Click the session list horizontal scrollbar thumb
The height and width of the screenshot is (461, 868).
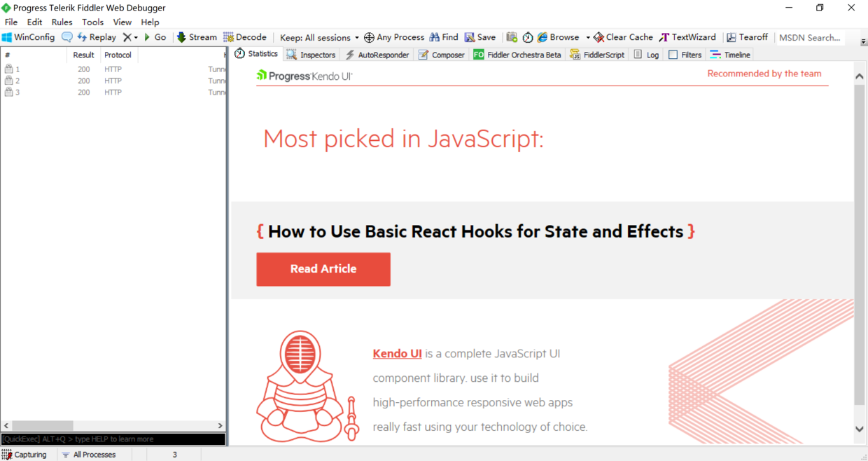(x=43, y=425)
